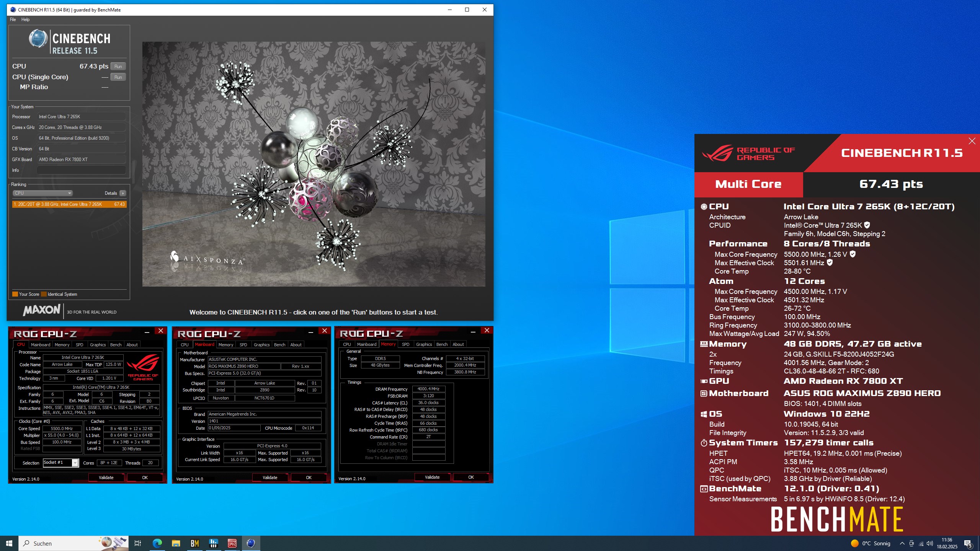Open the weather widget showing 0°C Sonnig

click(871, 543)
